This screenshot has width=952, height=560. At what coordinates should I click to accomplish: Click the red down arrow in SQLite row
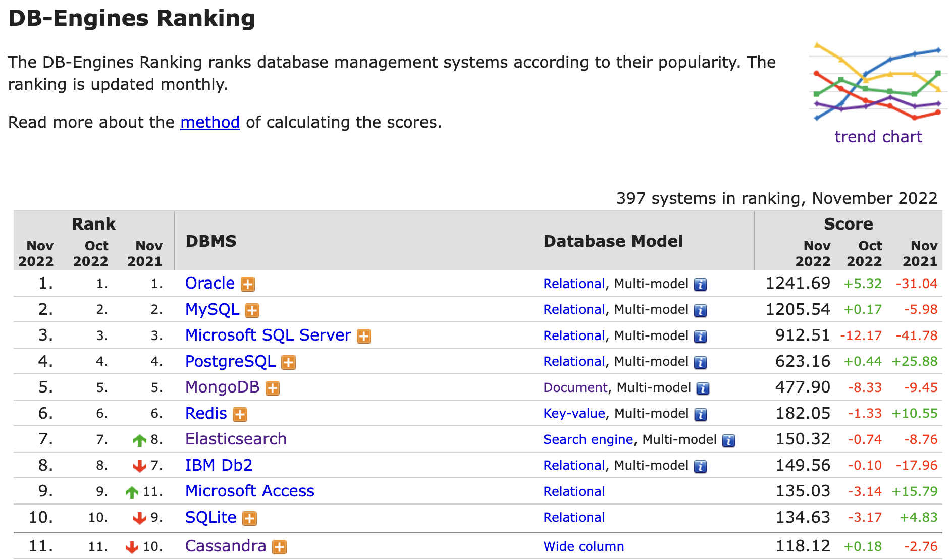pos(140,518)
